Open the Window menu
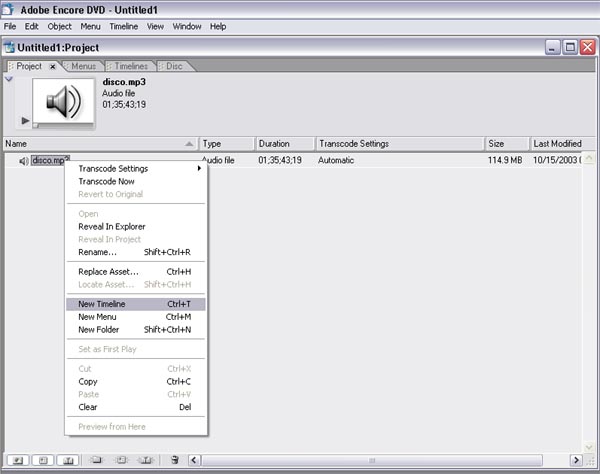This screenshot has height=474, width=600. [x=187, y=26]
